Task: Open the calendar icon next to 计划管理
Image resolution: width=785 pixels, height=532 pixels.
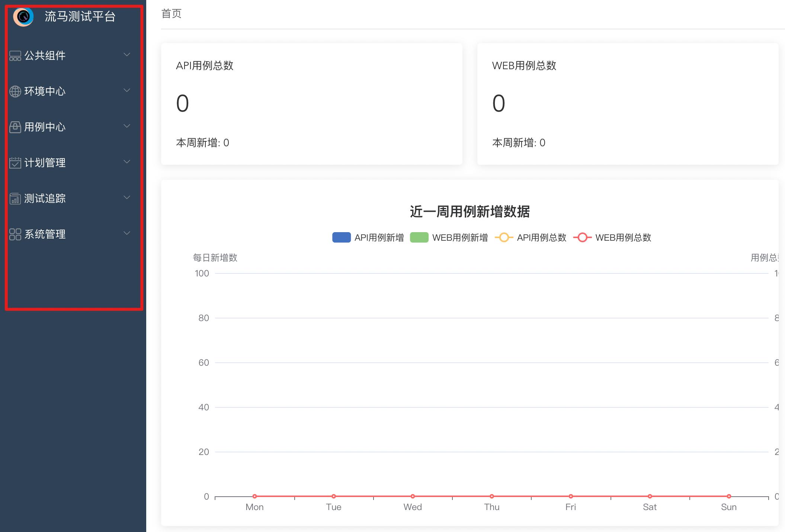Action: point(15,163)
